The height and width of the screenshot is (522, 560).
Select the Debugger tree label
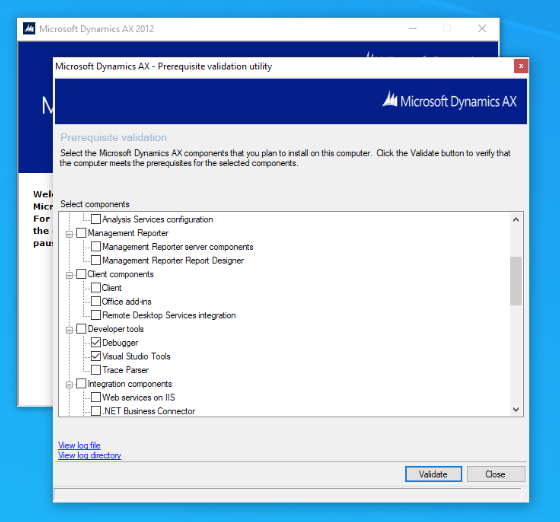(x=120, y=342)
